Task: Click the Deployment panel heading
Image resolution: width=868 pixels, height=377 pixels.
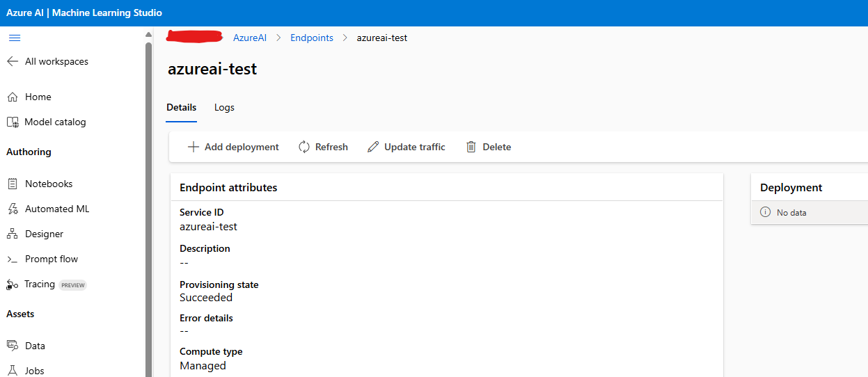Action: pos(791,187)
